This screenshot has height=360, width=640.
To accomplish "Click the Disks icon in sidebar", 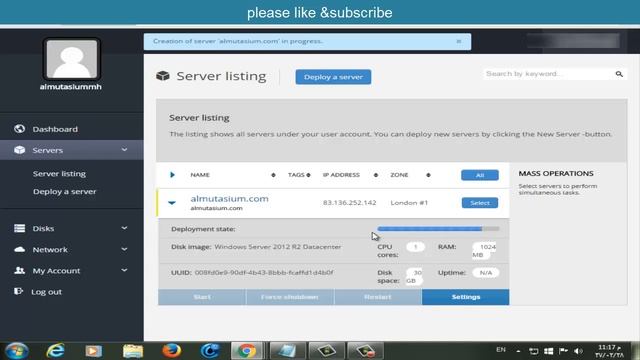I will (x=19, y=228).
